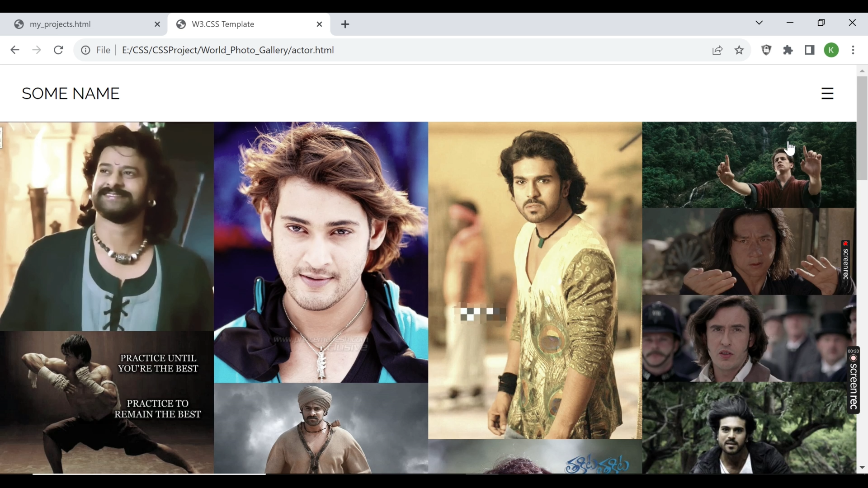The height and width of the screenshot is (488, 868).
Task: Switch to the my_projects.html tab
Action: [x=84, y=24]
